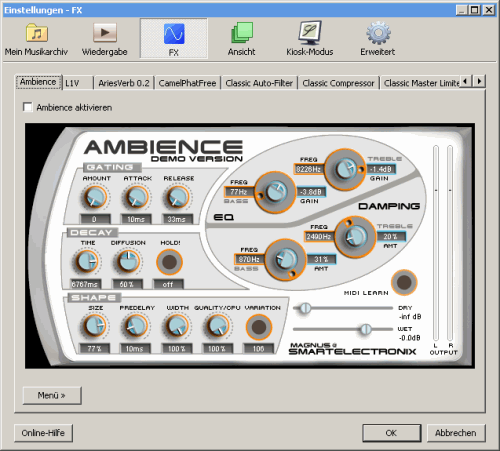Viewport: 500px width, 451px height.
Task: Switch to the Ambience tab
Action: (x=38, y=82)
